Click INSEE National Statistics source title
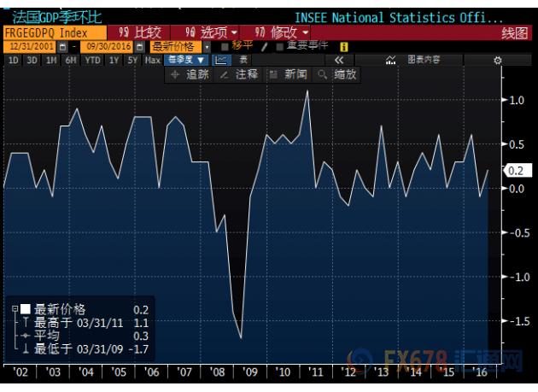 coord(399,17)
